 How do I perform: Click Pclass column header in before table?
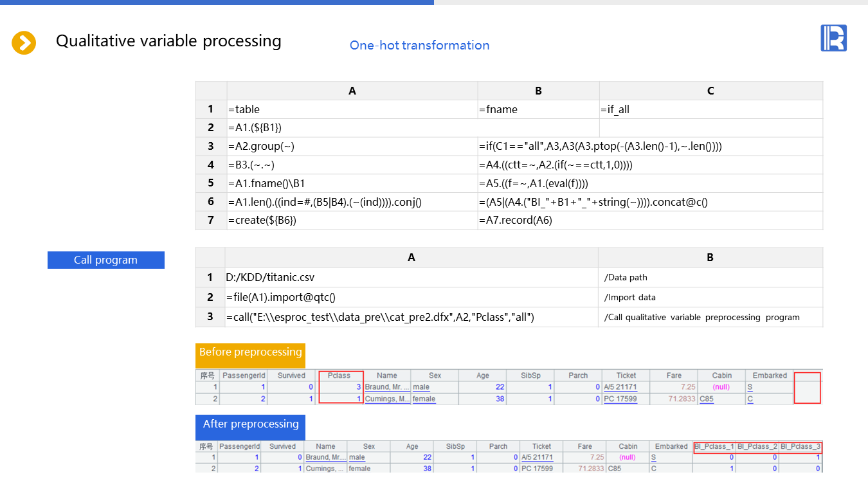[339, 375]
